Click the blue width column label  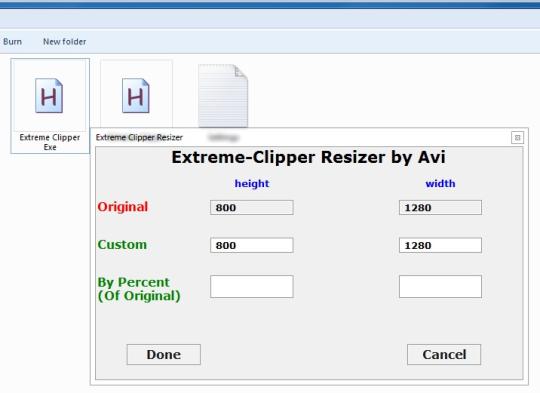(440, 184)
